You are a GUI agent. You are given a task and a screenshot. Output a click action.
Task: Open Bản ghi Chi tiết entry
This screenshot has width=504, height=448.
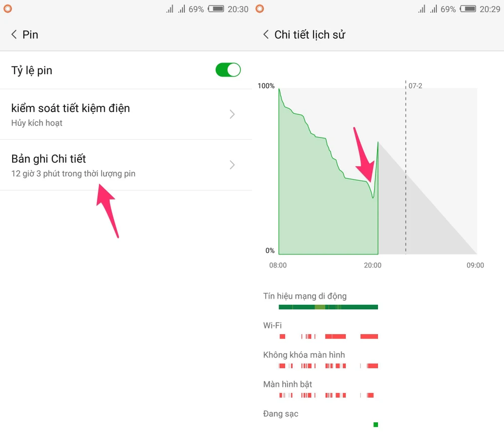[73, 165]
